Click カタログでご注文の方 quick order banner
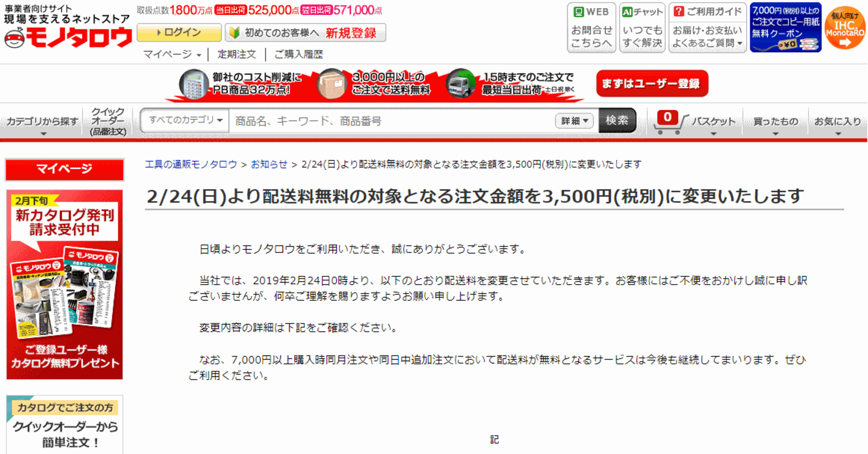The image size is (868, 454). (x=65, y=425)
